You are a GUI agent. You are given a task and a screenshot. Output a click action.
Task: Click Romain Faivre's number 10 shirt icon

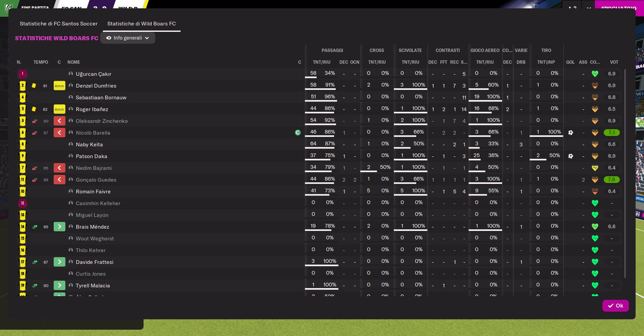point(22,191)
